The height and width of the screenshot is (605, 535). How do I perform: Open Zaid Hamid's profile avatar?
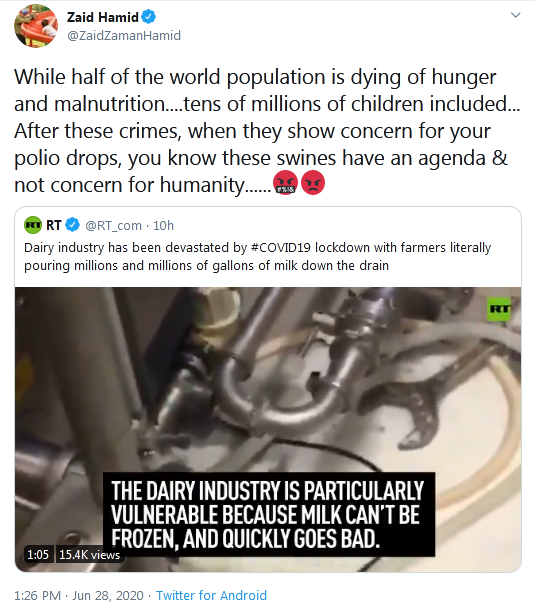(x=36, y=26)
